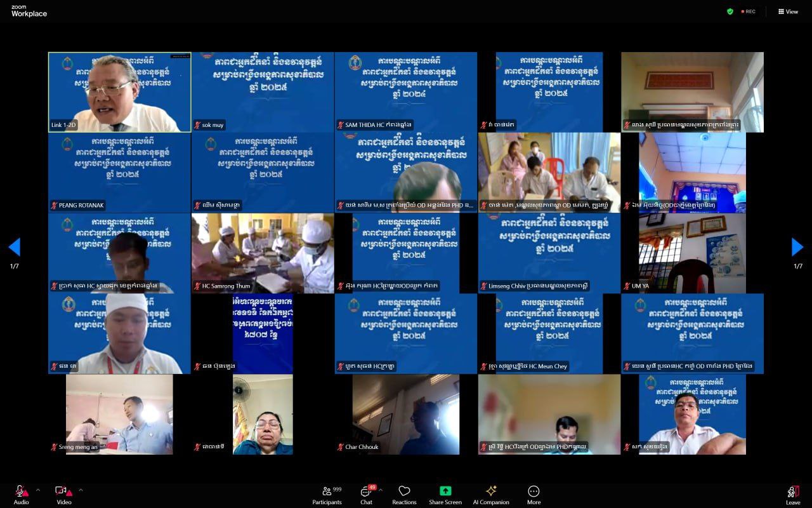The image size is (812, 508).
Task: Click the muted mic icon on Sreng meng an
Action: [55, 447]
